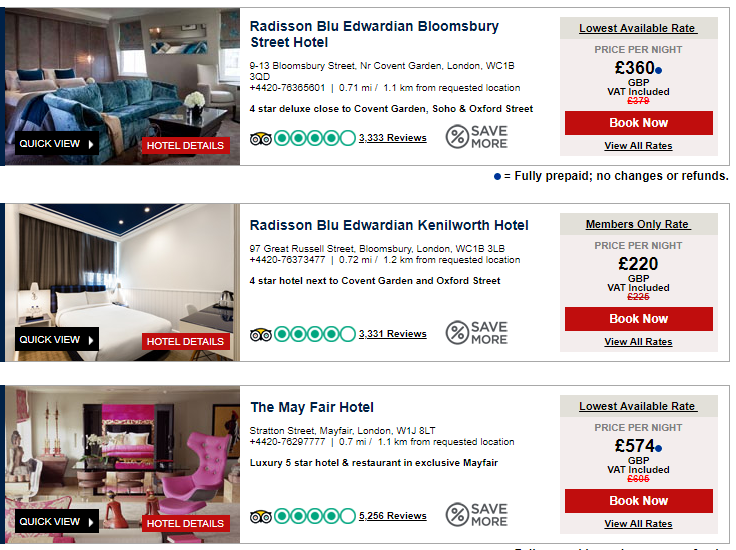Open Hotel Details for Bloomsbury Street Hotel
The width and height of the screenshot is (736, 550).
coord(186,146)
